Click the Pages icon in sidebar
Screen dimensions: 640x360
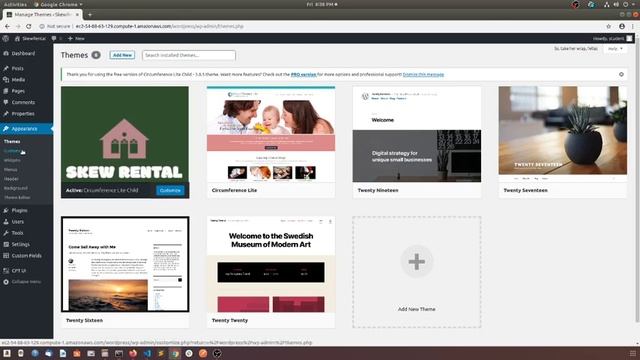pos(6,91)
